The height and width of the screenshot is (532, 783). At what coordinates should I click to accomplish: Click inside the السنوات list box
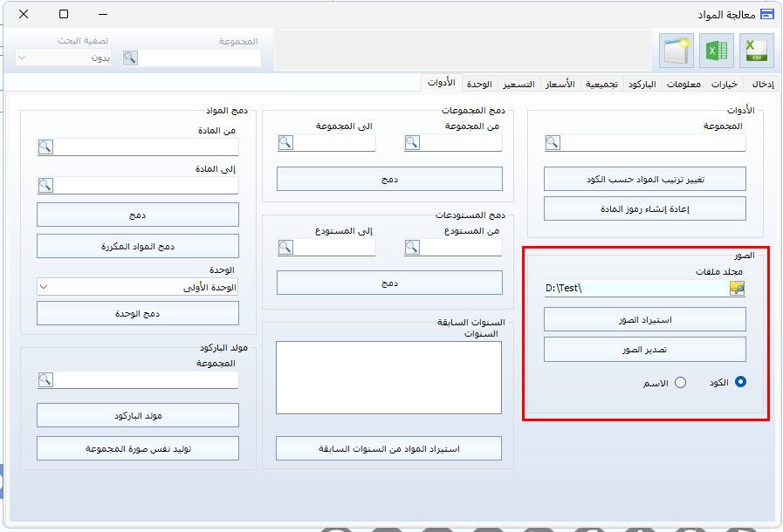[388, 377]
